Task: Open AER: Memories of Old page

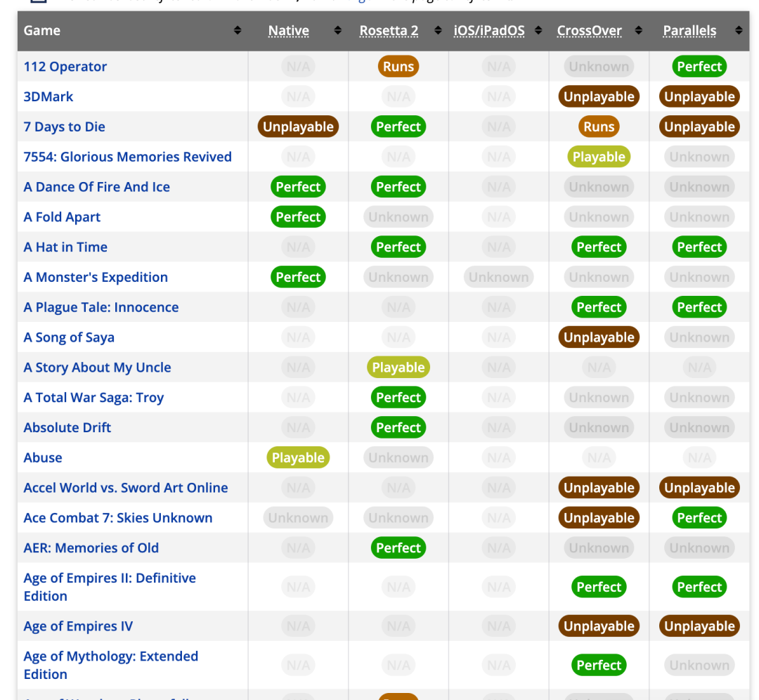Action: click(x=91, y=547)
